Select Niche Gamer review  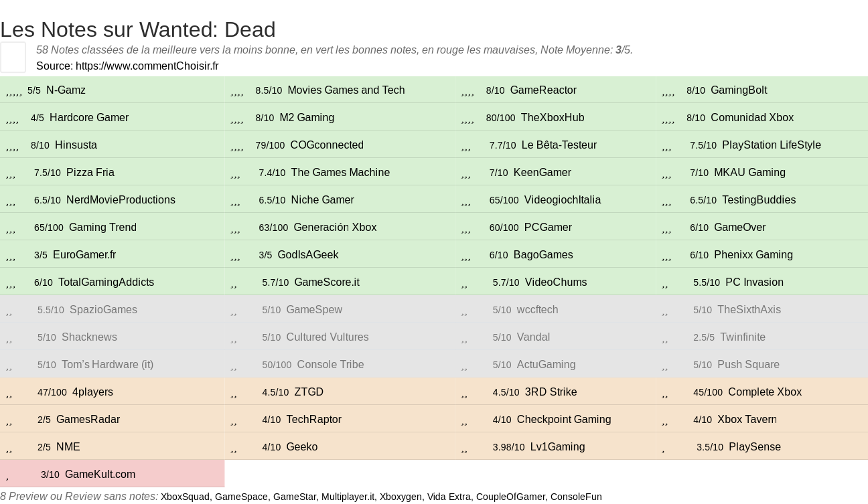pyautogui.click(x=323, y=199)
